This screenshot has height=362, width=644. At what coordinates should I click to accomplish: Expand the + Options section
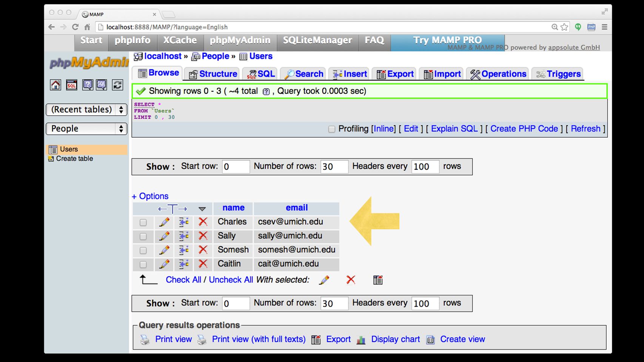[150, 196]
